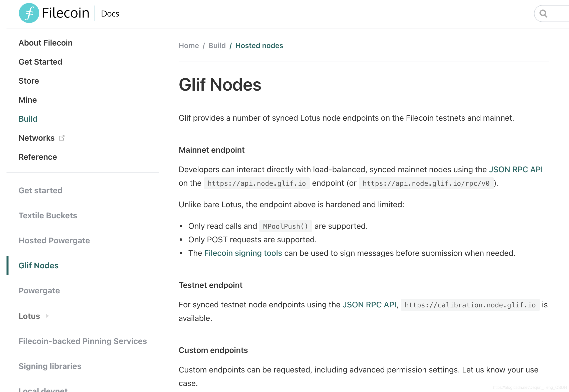The image size is (569, 392).
Task: Open the Networks navigation item
Action: coord(37,138)
